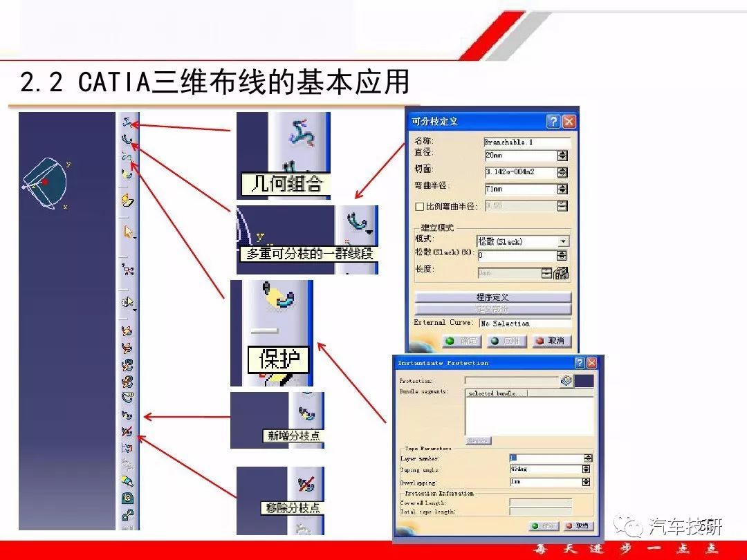Click the Layer number spinner arrows
The height and width of the screenshot is (560, 747).
click(589, 458)
